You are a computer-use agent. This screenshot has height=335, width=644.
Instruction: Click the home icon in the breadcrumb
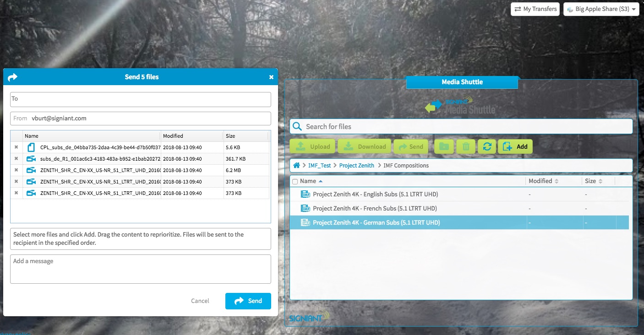(x=297, y=165)
